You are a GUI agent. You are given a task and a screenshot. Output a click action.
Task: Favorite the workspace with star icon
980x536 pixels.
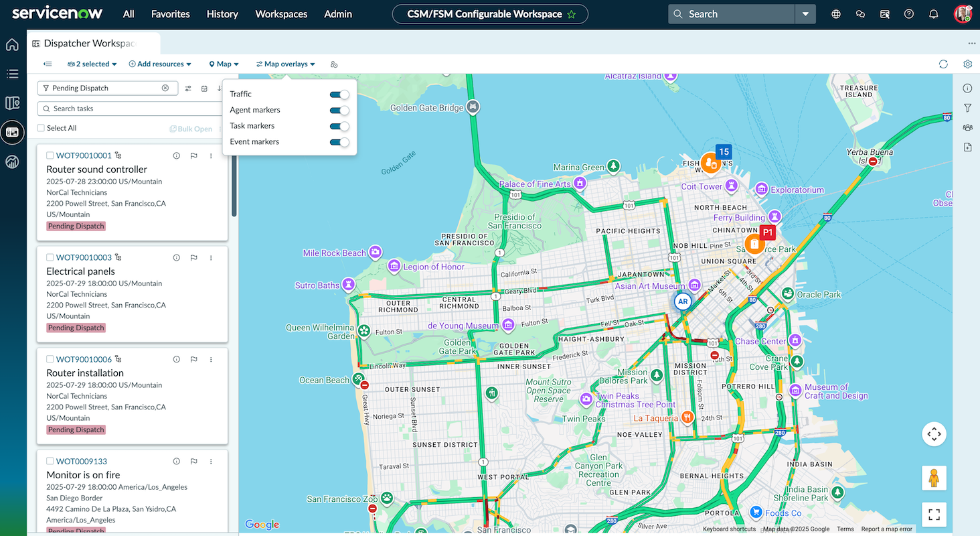point(571,14)
